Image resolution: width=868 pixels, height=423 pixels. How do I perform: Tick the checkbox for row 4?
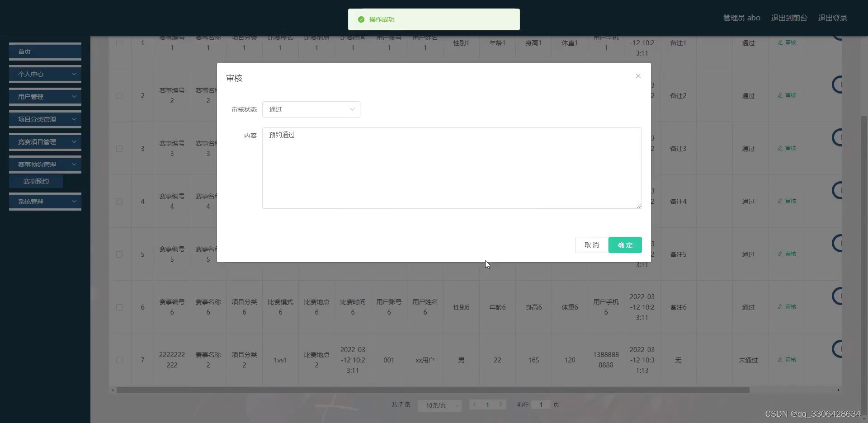click(x=119, y=202)
